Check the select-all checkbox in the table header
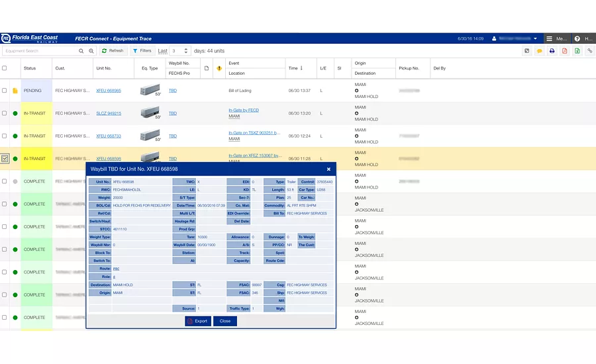This screenshot has width=596, height=364. tap(4, 68)
